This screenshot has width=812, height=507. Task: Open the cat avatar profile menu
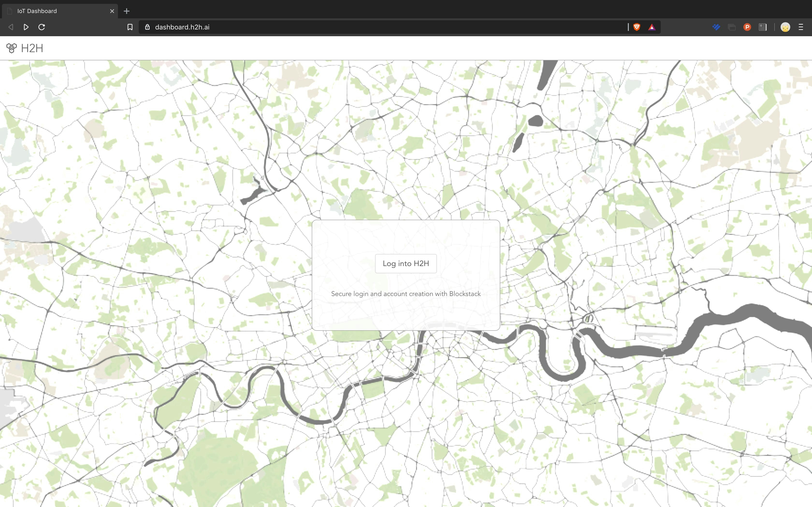[x=785, y=27]
